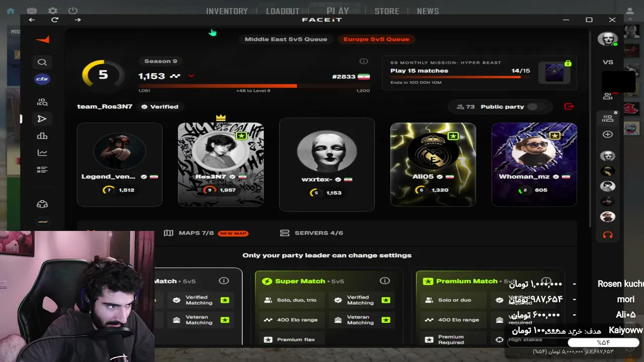The height and width of the screenshot is (362, 644).
Task: Click the info icon on Super Match card
Action: point(385,281)
